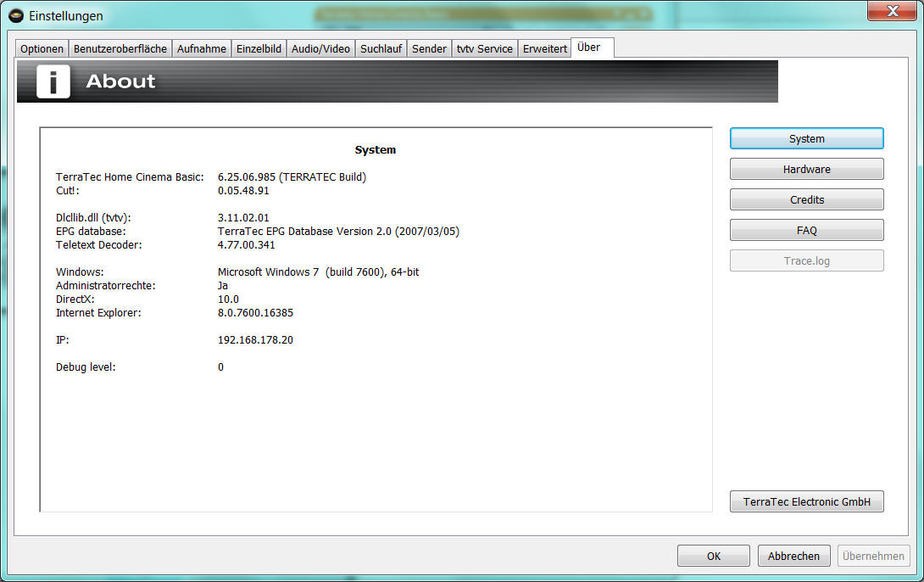
Task: Click the System heading in the info panel
Action: click(376, 150)
